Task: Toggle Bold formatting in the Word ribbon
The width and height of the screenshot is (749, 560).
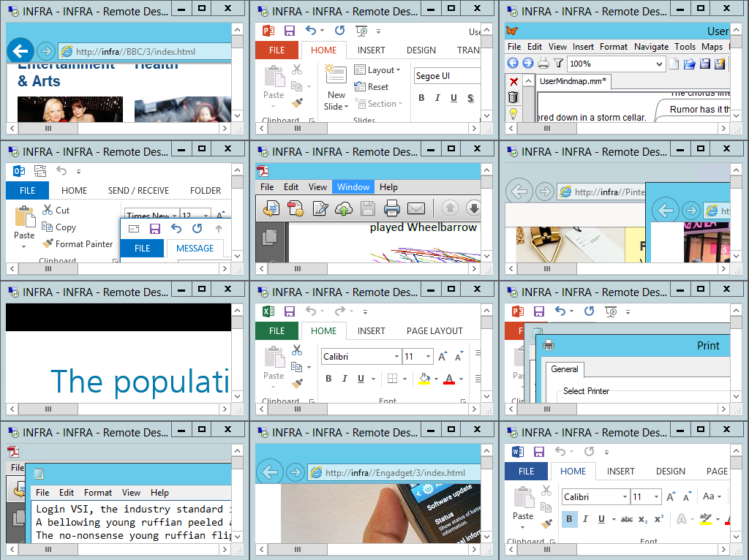Action: pos(569,519)
